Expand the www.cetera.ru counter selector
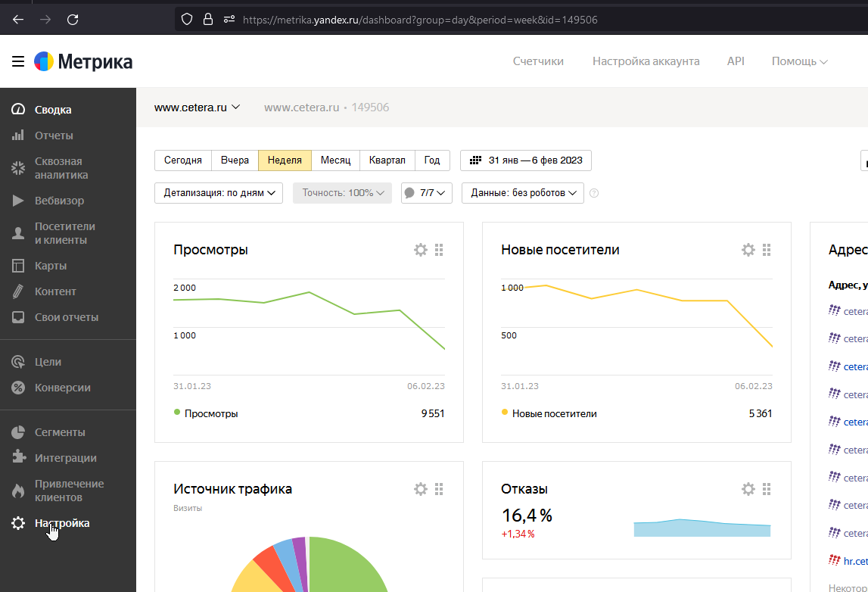This screenshot has width=868, height=592. point(197,107)
